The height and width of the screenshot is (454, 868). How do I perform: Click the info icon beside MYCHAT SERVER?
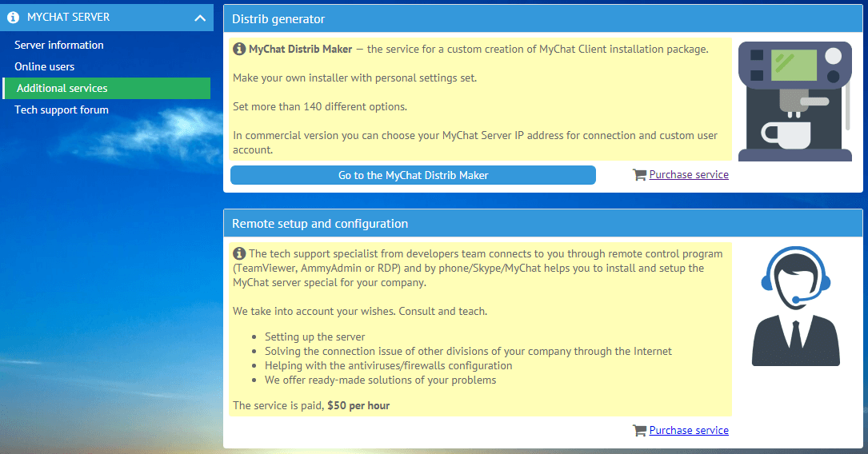[13, 17]
